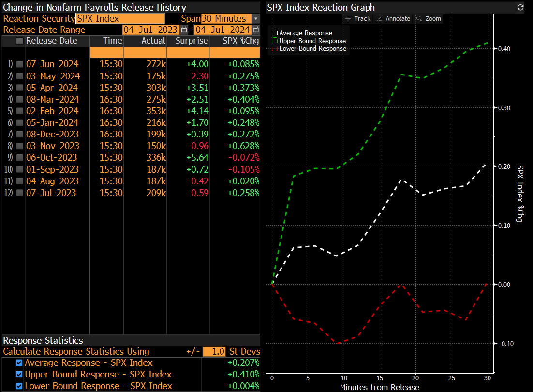The image size is (533, 392).
Task: Edit the Span field showing 30 Minutes
Action: tap(226, 19)
